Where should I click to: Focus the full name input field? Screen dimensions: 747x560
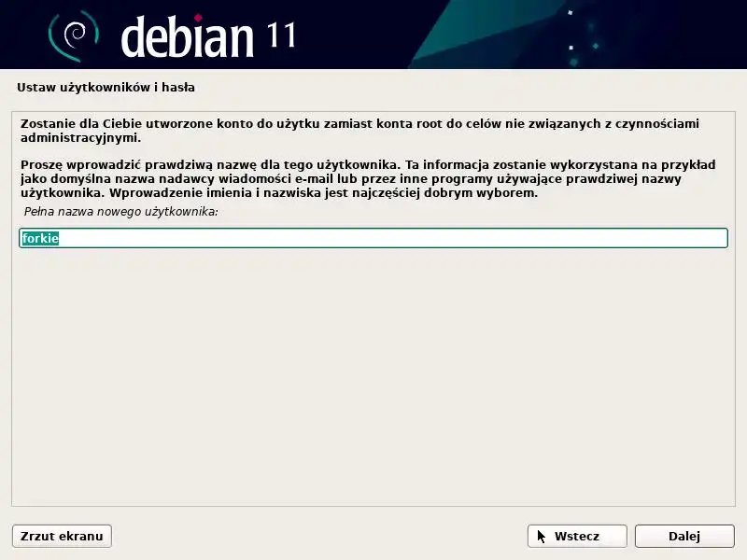[373, 238]
